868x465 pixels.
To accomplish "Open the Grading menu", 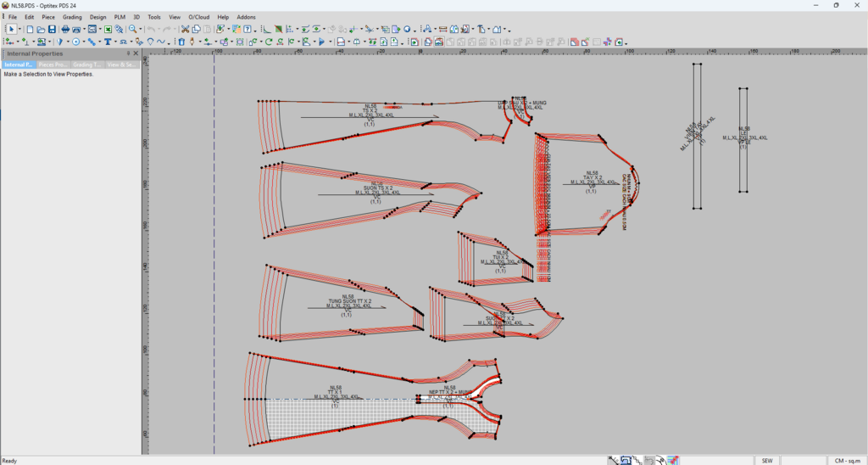I will coord(72,17).
